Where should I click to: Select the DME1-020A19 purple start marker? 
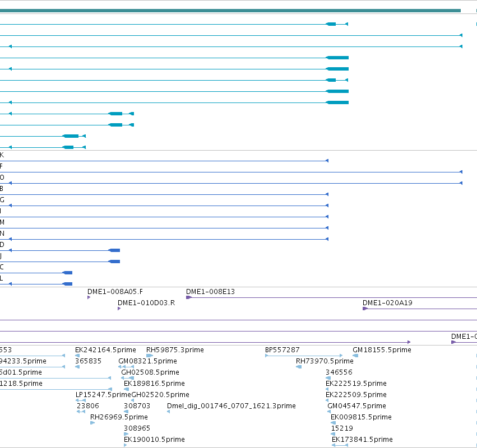(365, 309)
